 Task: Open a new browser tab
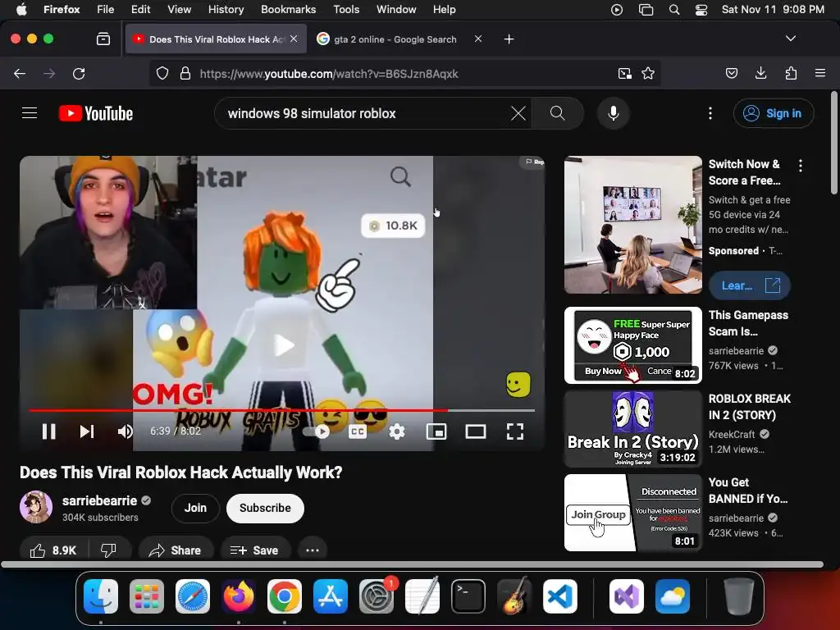509,39
